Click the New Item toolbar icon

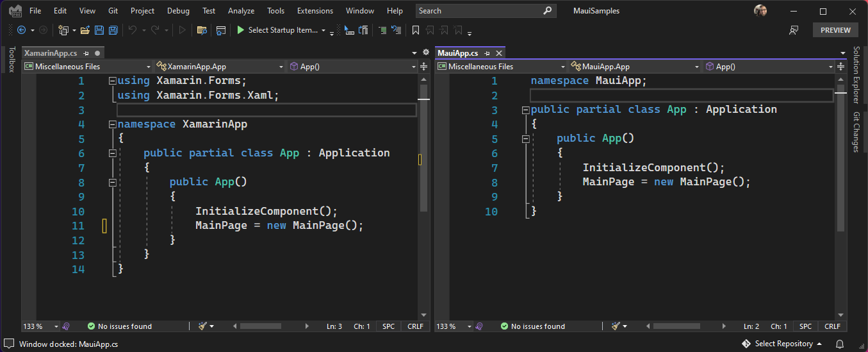[63, 30]
